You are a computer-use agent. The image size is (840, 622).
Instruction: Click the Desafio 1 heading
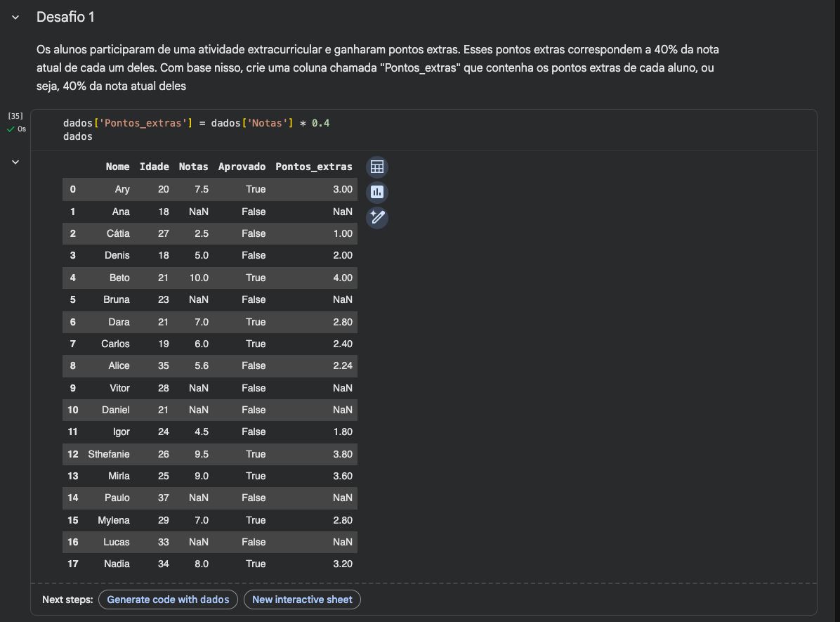pos(65,18)
